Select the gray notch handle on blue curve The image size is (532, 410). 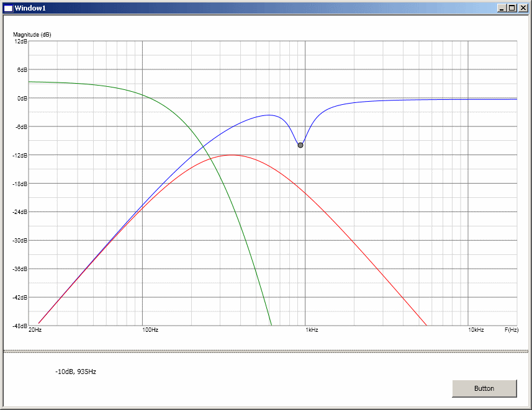(x=300, y=145)
